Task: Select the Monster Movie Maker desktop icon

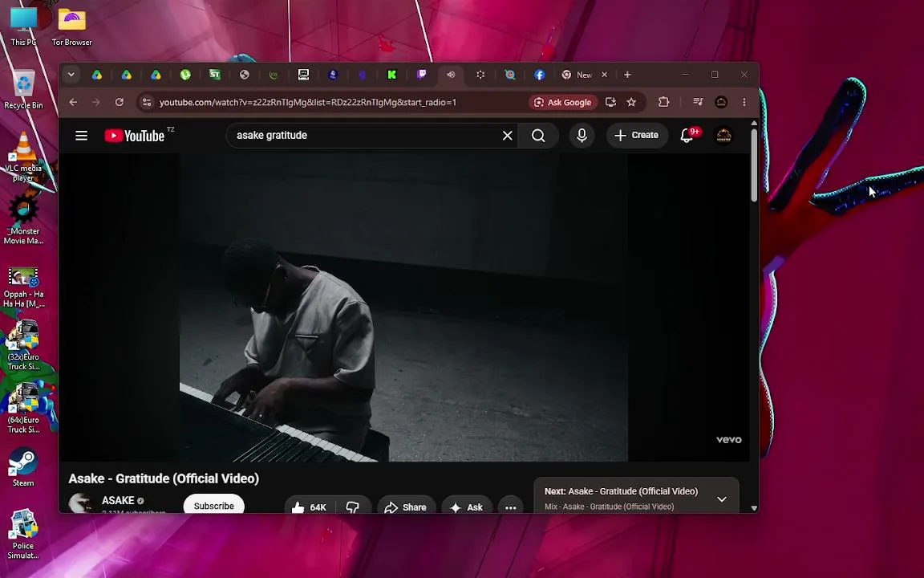Action: (23, 218)
